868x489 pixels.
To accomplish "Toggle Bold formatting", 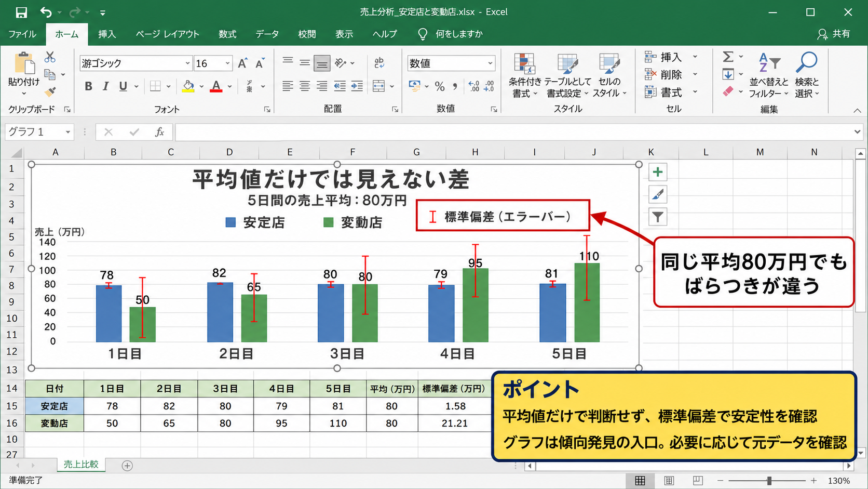I will pyautogui.click(x=88, y=86).
